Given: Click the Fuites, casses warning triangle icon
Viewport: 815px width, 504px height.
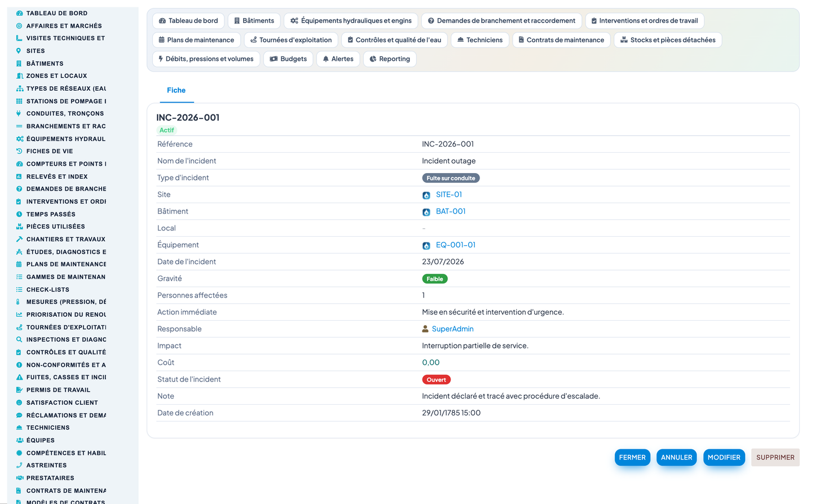Looking at the screenshot, I should 19,377.
